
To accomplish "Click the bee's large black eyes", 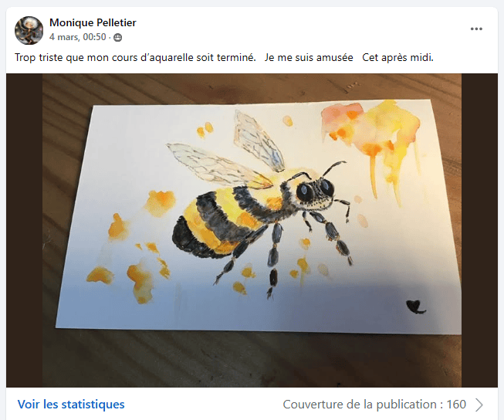I will [x=315, y=191].
